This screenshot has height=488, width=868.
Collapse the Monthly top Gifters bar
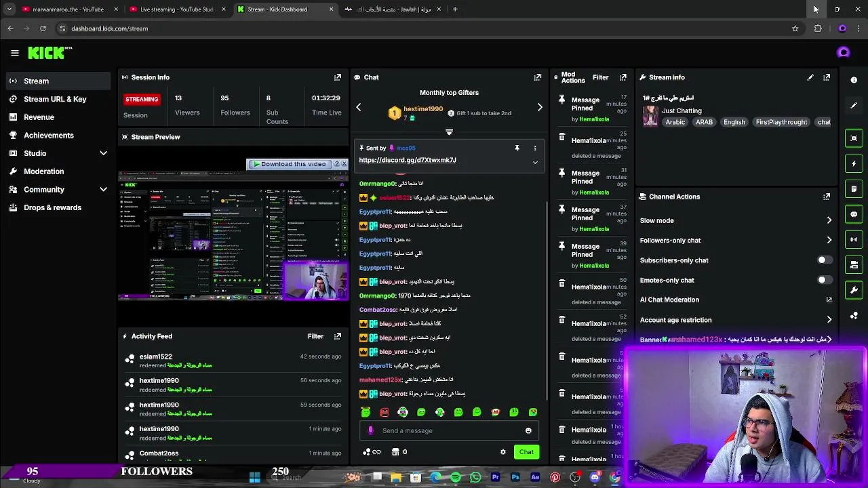click(449, 132)
